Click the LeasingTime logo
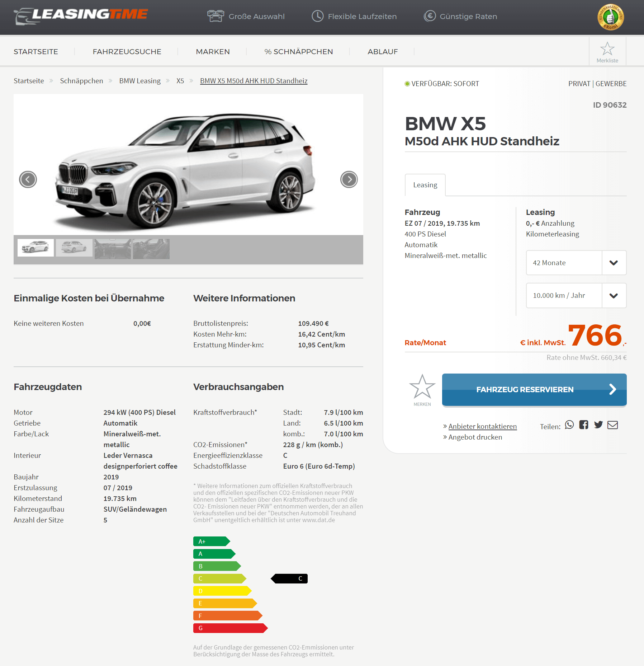Viewport: 644px width, 666px height. [x=81, y=16]
